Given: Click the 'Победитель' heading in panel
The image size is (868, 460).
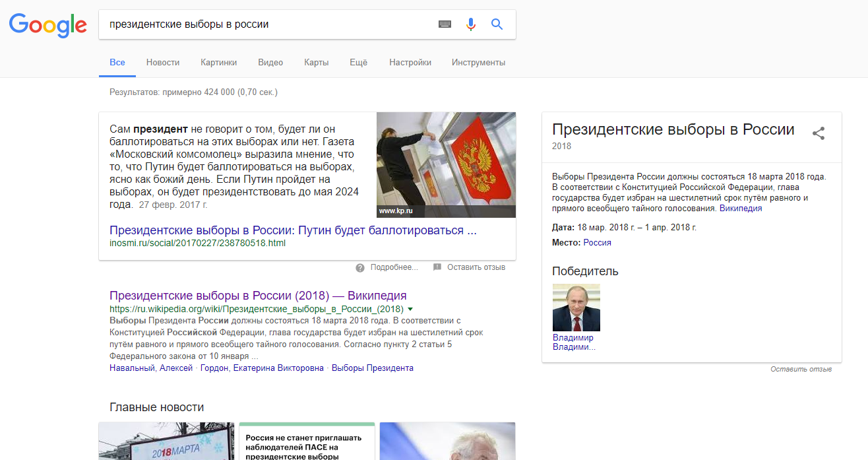Looking at the screenshot, I should coord(585,271).
